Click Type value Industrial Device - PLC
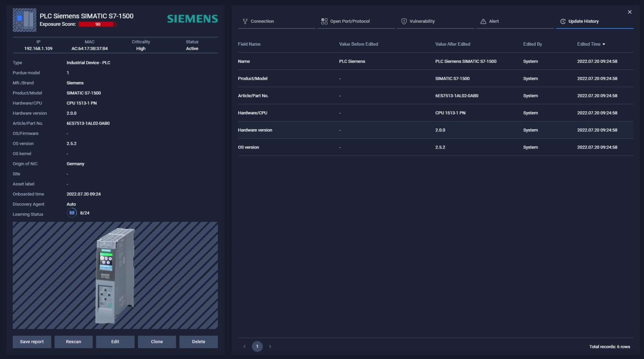Screen dimensions: 644x359 [x=88, y=63]
